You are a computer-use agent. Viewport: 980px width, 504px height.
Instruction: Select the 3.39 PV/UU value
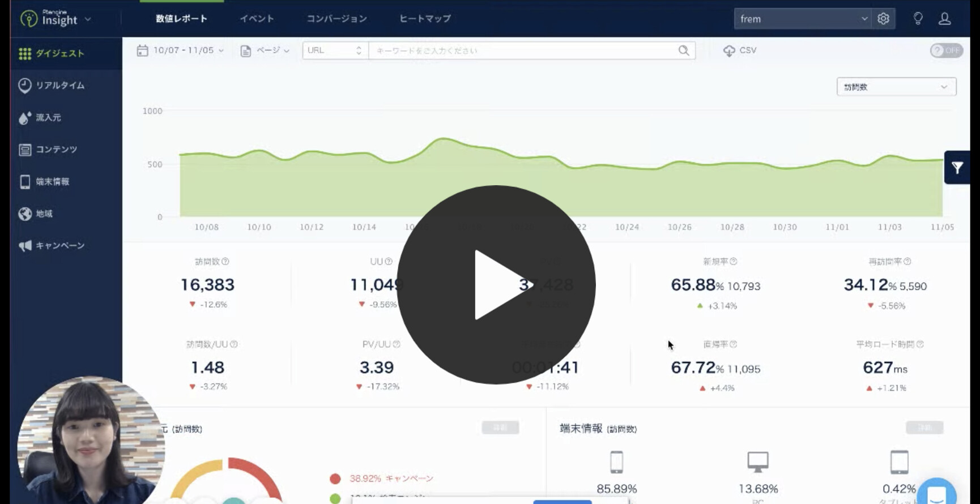tap(377, 368)
